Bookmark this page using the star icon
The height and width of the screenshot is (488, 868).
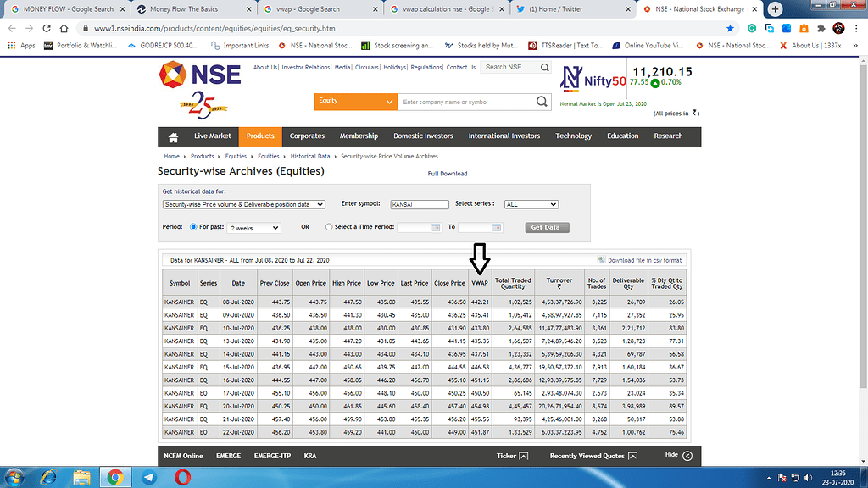pyautogui.click(x=729, y=27)
